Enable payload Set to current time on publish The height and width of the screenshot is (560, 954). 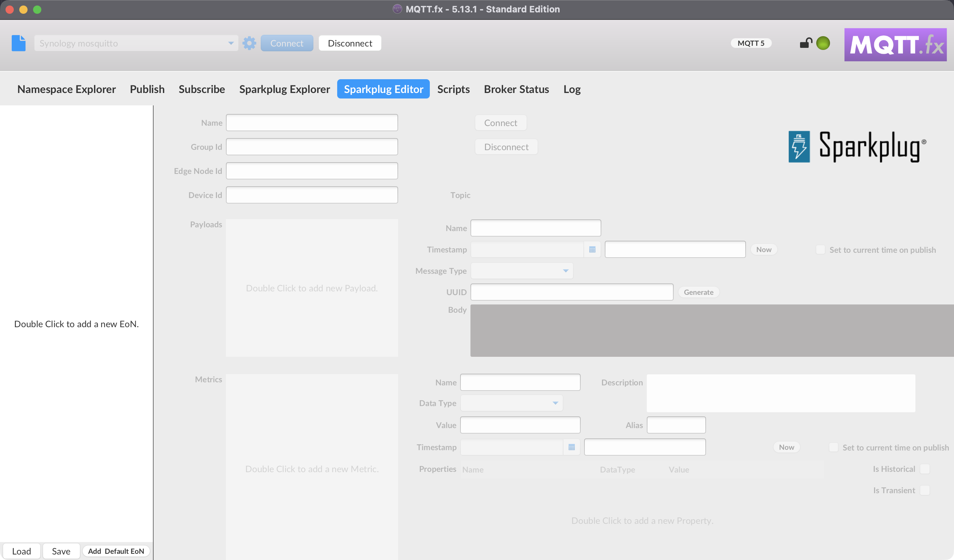820,250
